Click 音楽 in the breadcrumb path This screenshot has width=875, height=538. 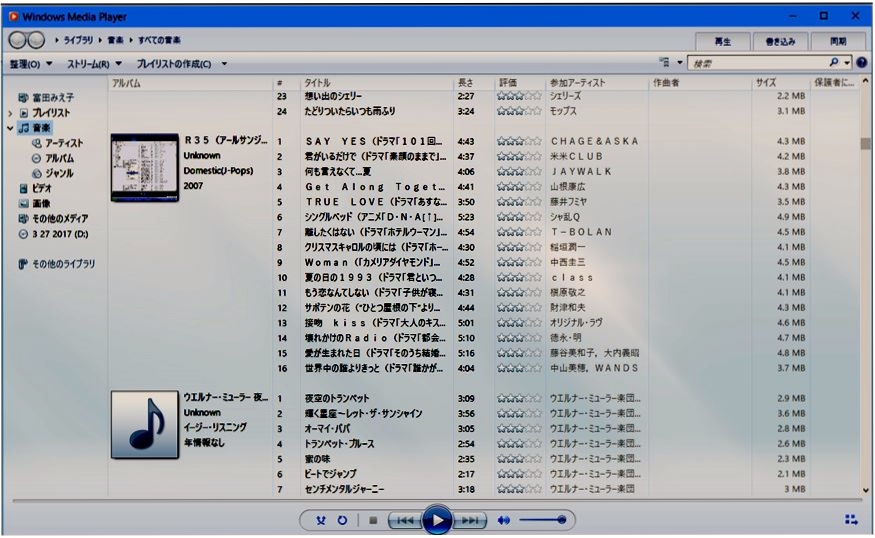(x=116, y=40)
